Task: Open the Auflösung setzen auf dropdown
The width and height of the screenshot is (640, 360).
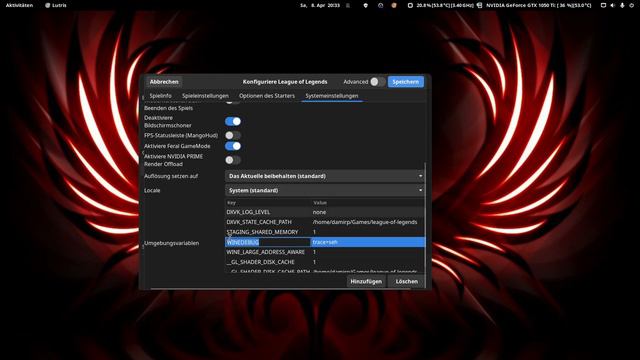Action: [x=325, y=176]
